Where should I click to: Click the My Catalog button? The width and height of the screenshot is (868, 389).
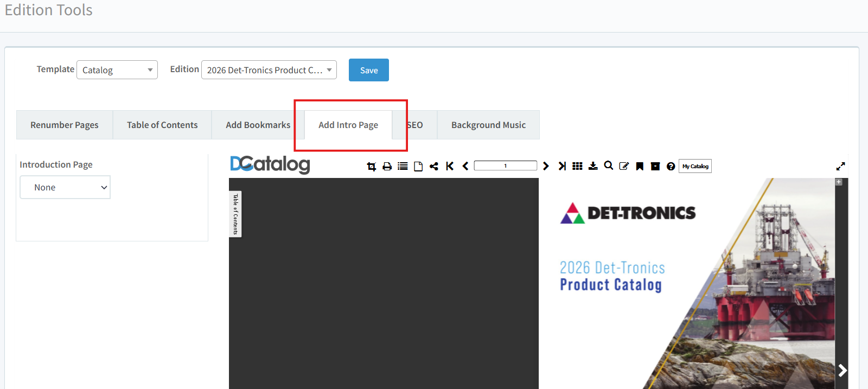click(695, 167)
